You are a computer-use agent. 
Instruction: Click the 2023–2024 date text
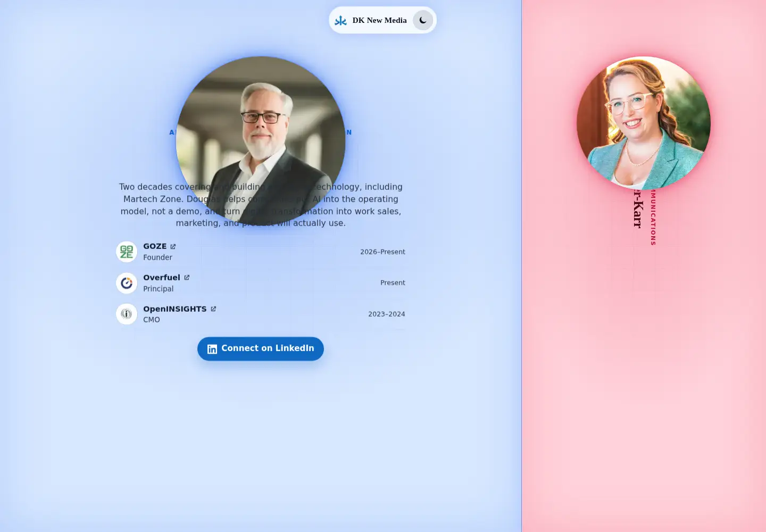(x=387, y=314)
